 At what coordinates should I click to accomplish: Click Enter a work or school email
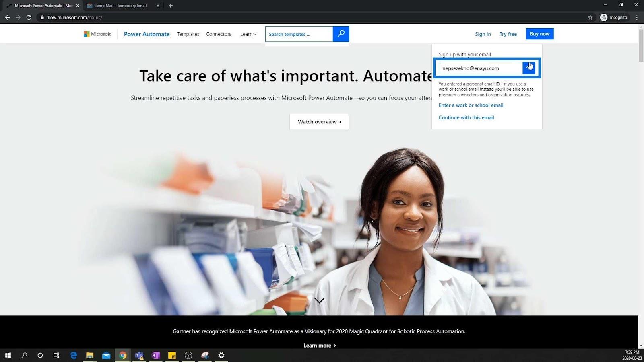click(471, 105)
